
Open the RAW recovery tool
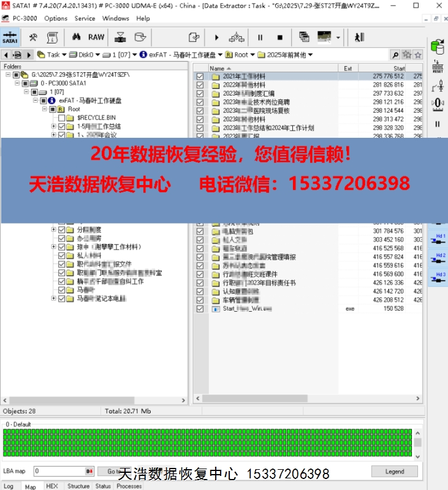point(96,37)
